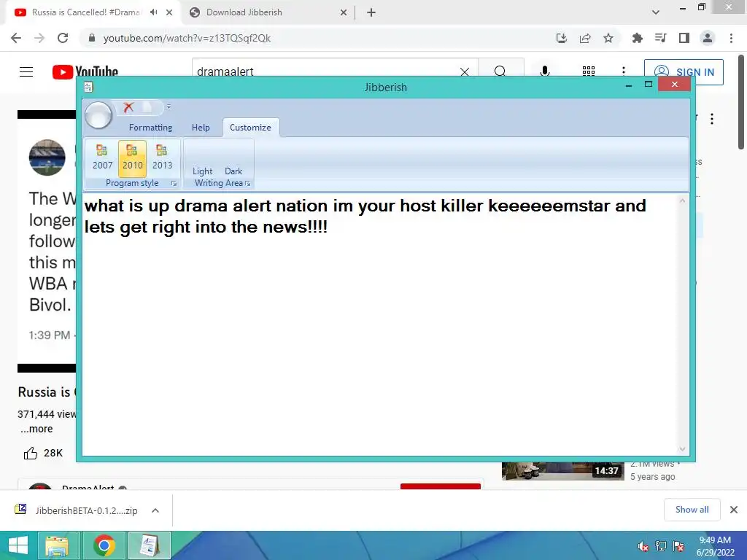Click Show all downloads button
The image size is (747, 560).
tap(692, 510)
